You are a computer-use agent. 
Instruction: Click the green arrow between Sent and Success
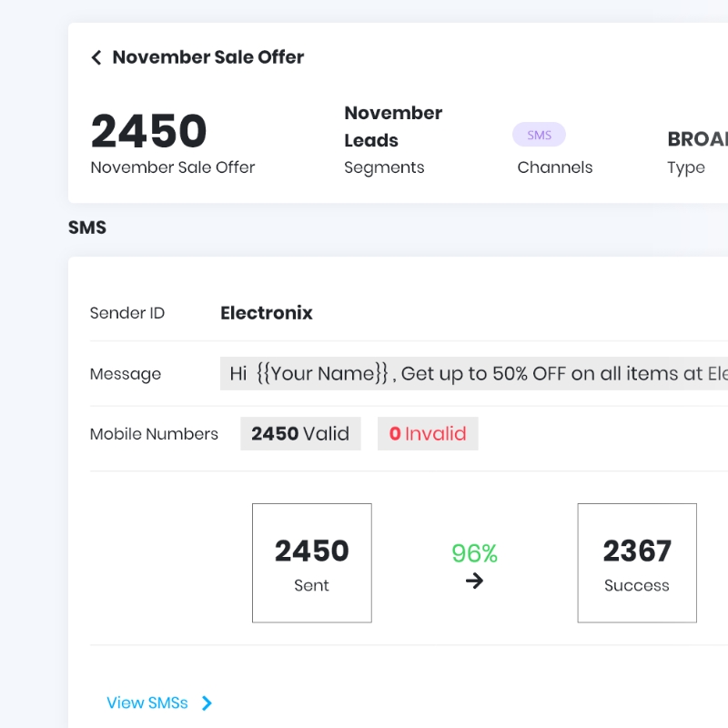(474, 581)
